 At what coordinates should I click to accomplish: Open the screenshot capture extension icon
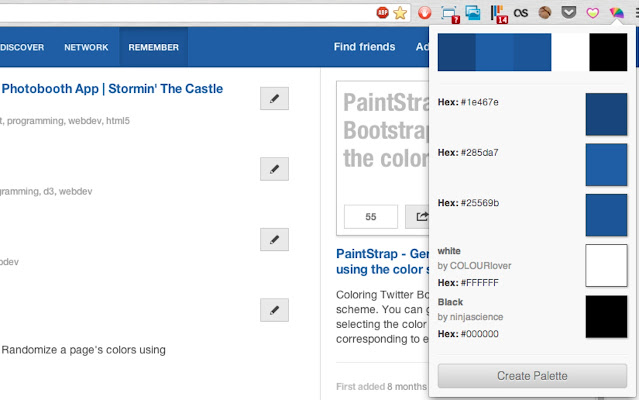[x=450, y=14]
